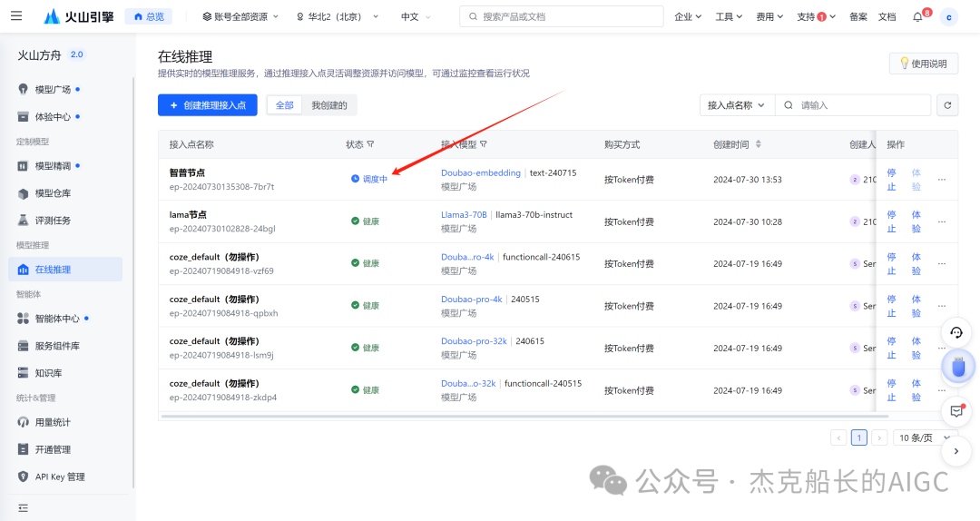Open 10 条/页 page size dropdown

point(925,437)
